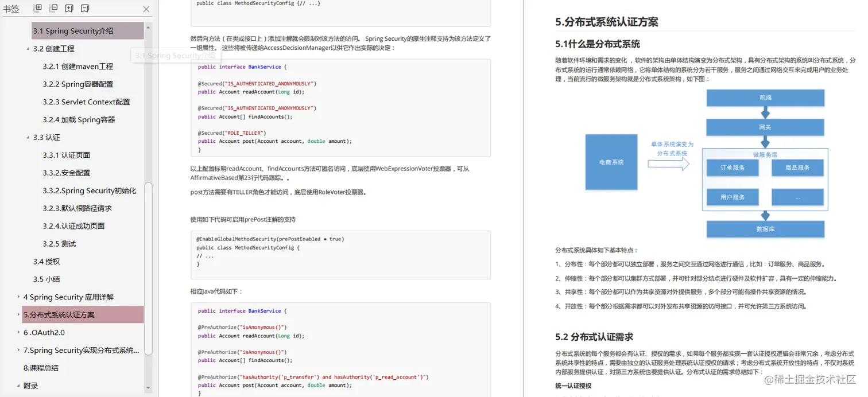Expand the 5.分布式系统认证方案 bookmark node
This screenshot has height=397, width=868.
18,315
